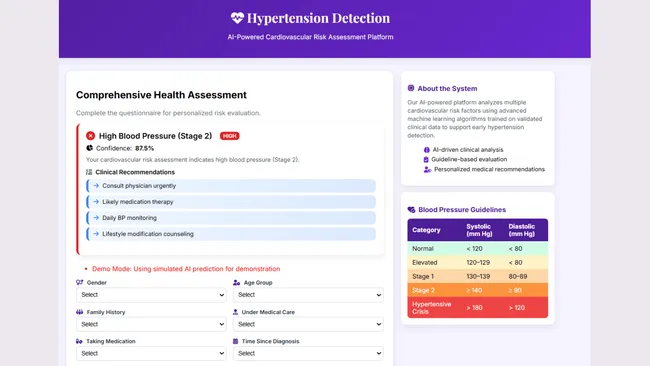Screen dimensions: 650x366
Task: Click the Taking Medication pills icon
Action: coord(79,341)
